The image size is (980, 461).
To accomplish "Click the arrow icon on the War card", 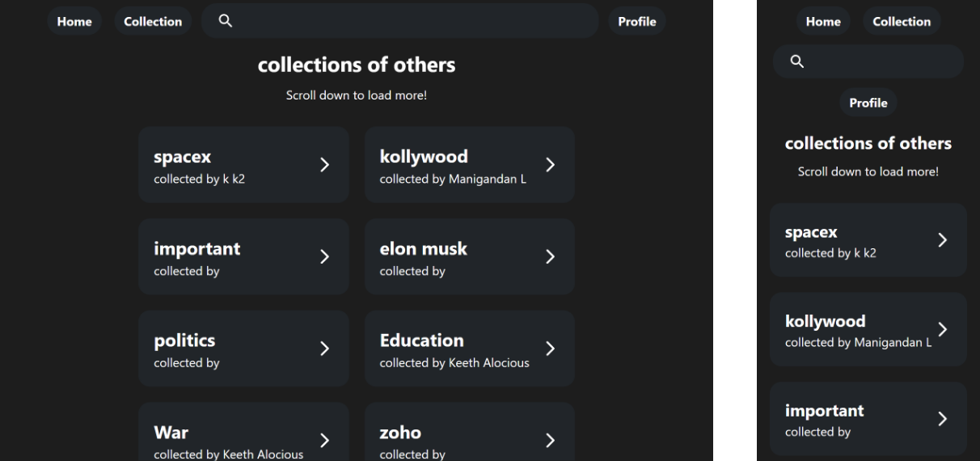I will coord(324,441).
